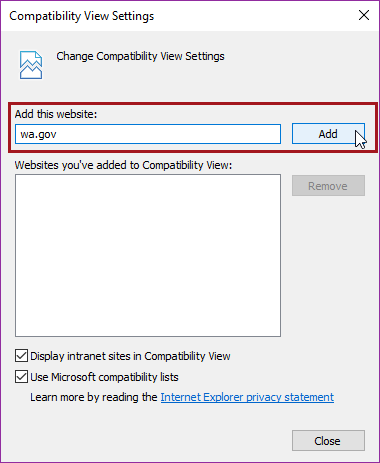Click the 'Display intranet sites in Compatibility View' label
This screenshot has height=463, width=380.
click(130, 356)
